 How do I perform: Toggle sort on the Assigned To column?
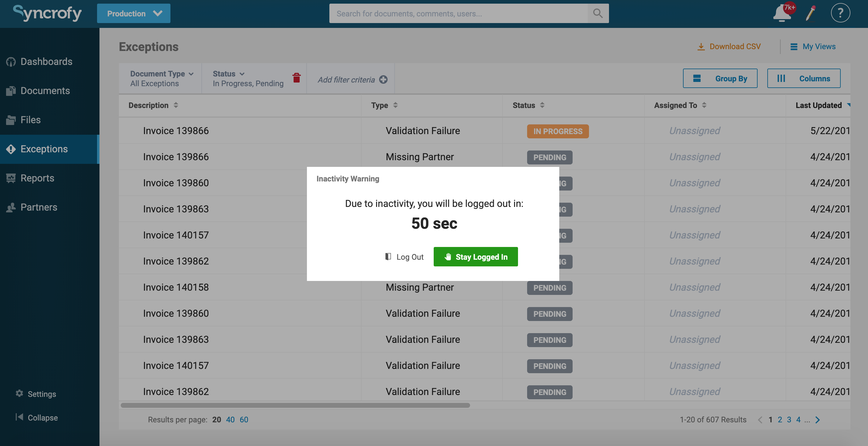pos(704,105)
